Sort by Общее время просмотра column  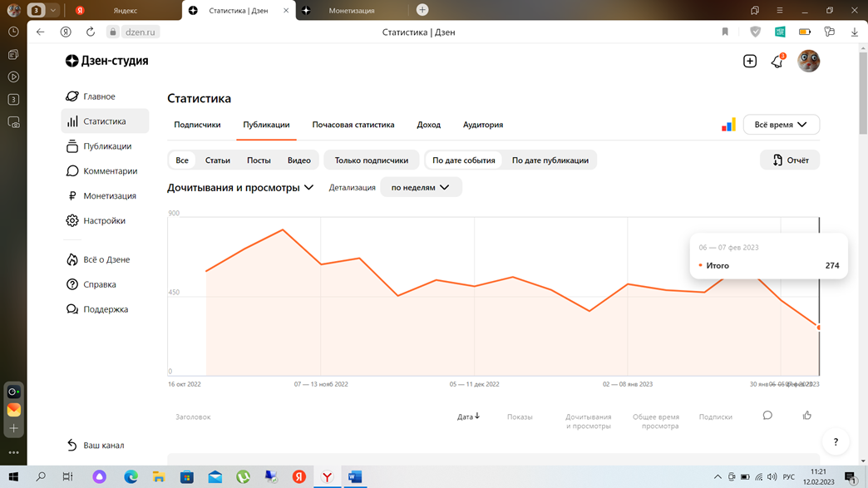(656, 421)
